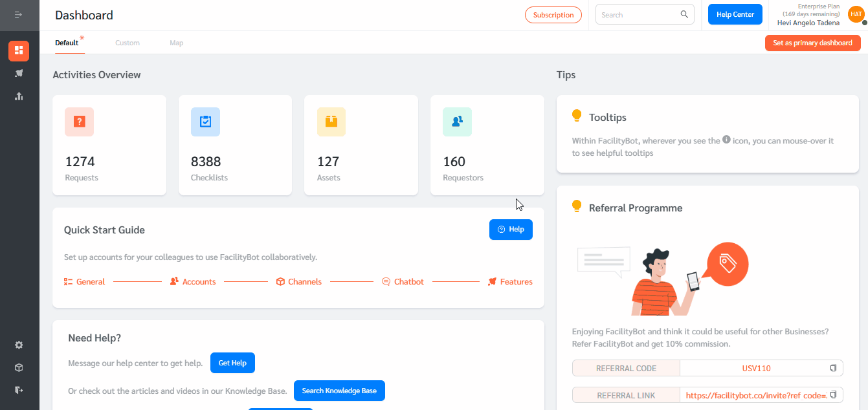Copy the referral code USV110
Image resolution: width=868 pixels, height=410 pixels.
click(834, 368)
